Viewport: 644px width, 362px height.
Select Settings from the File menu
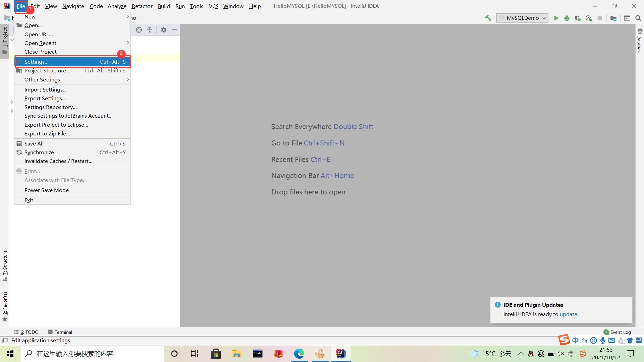(x=36, y=61)
